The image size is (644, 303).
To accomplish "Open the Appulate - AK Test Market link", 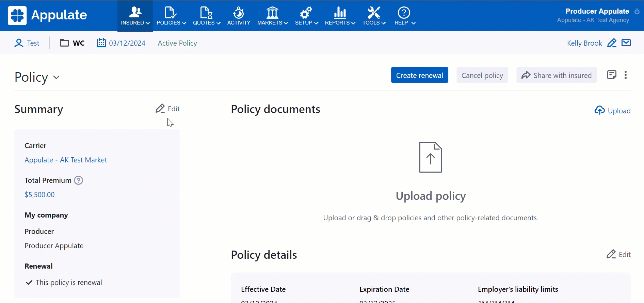I will (66, 160).
